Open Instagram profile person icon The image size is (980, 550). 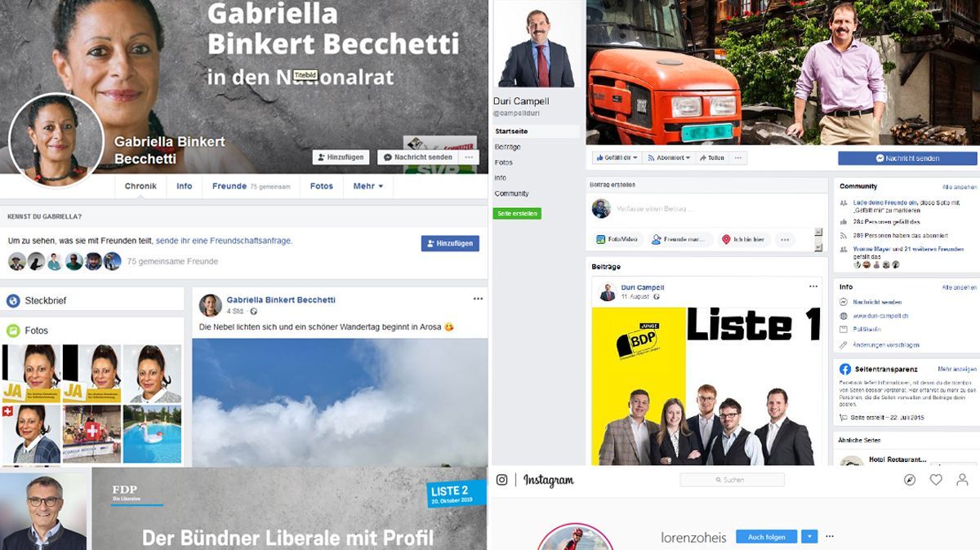pos(962,480)
